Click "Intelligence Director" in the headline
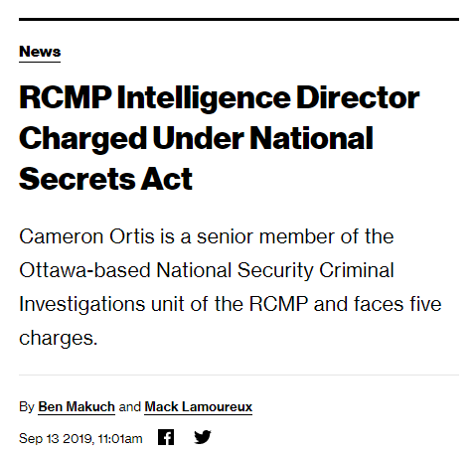Image resolution: width=476 pixels, height=454 pixels. pos(268,97)
